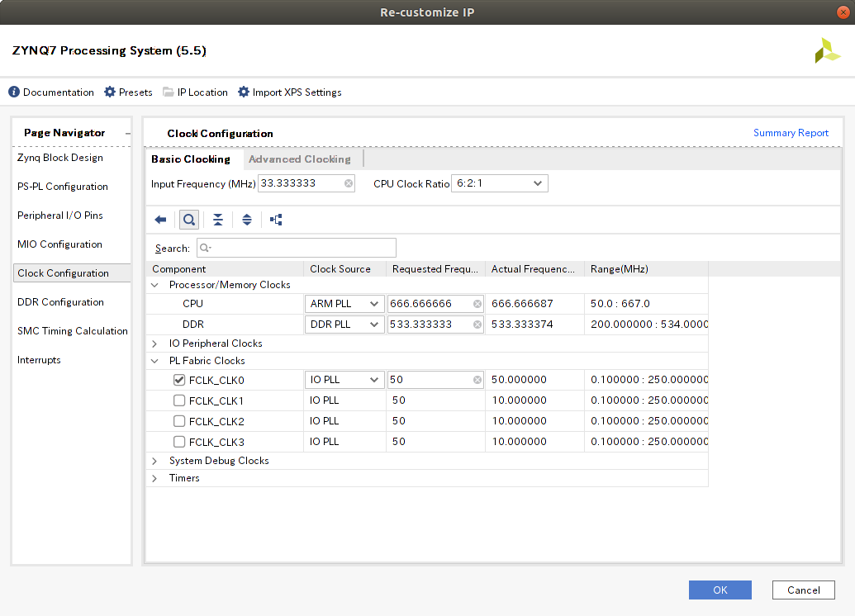Go to the PS-PL Configuration page
This screenshot has width=855, height=616.
[62, 187]
